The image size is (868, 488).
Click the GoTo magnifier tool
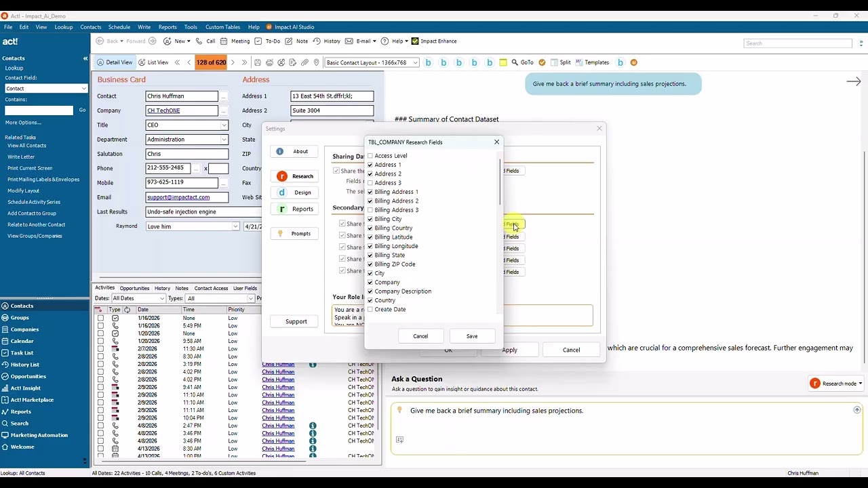click(523, 62)
